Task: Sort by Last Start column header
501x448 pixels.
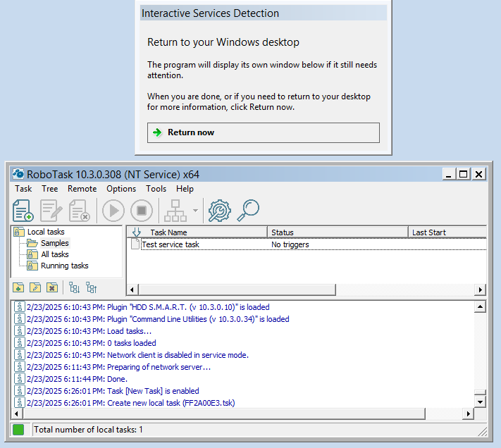Action: click(447, 232)
